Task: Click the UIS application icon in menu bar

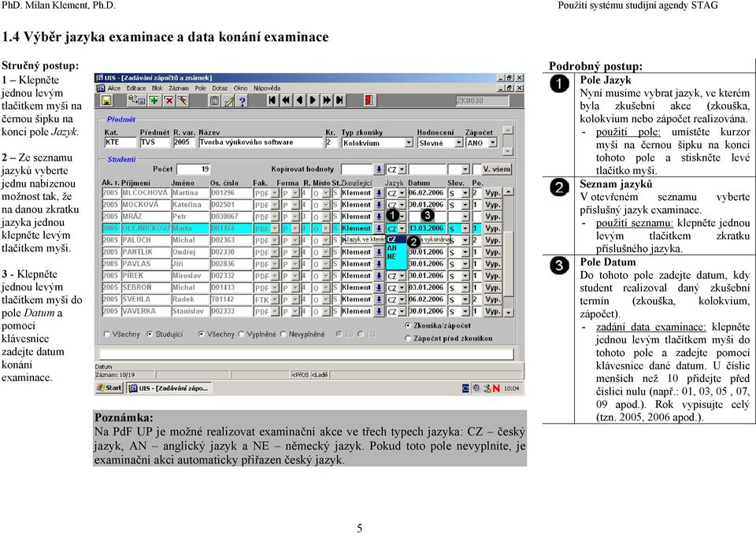Action: point(100,88)
